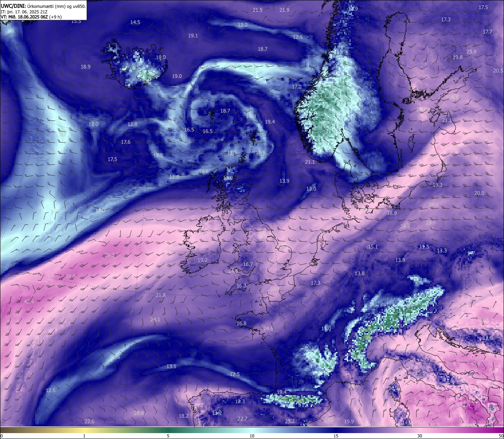504x439 pixels.
Task: Click the 27.0 value label
Action: [x=434, y=205]
